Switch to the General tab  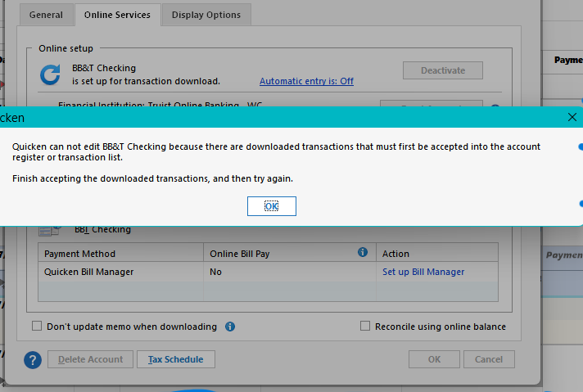46,15
